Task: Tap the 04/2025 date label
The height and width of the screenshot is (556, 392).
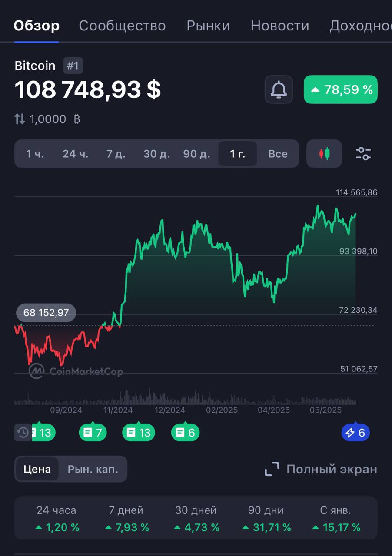Action: (x=274, y=410)
